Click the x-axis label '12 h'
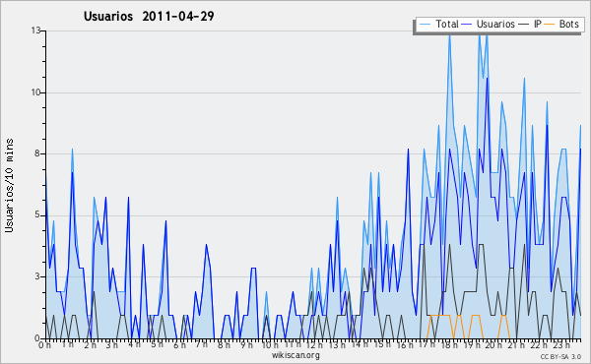The width and height of the screenshot is (591, 364). (314, 344)
